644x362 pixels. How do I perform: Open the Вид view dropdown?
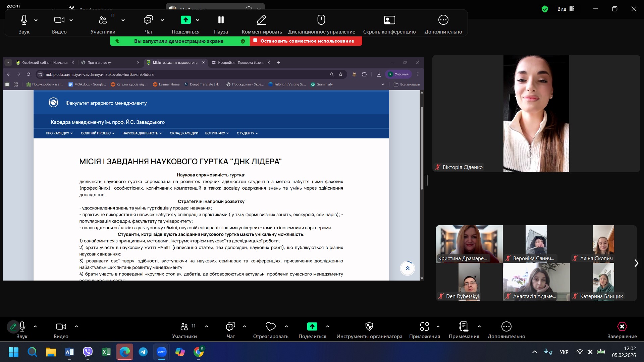pyautogui.click(x=566, y=9)
